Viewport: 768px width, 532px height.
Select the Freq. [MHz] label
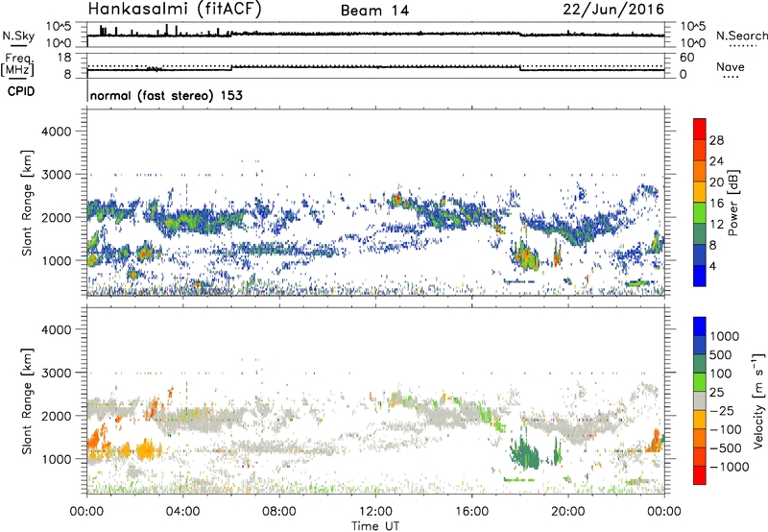tap(17, 65)
